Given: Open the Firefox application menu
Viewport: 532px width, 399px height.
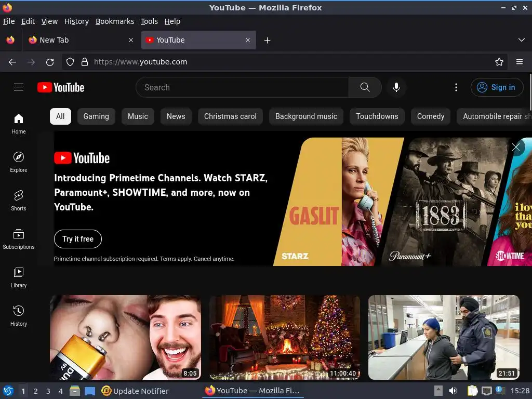Looking at the screenshot, I should click(x=520, y=62).
